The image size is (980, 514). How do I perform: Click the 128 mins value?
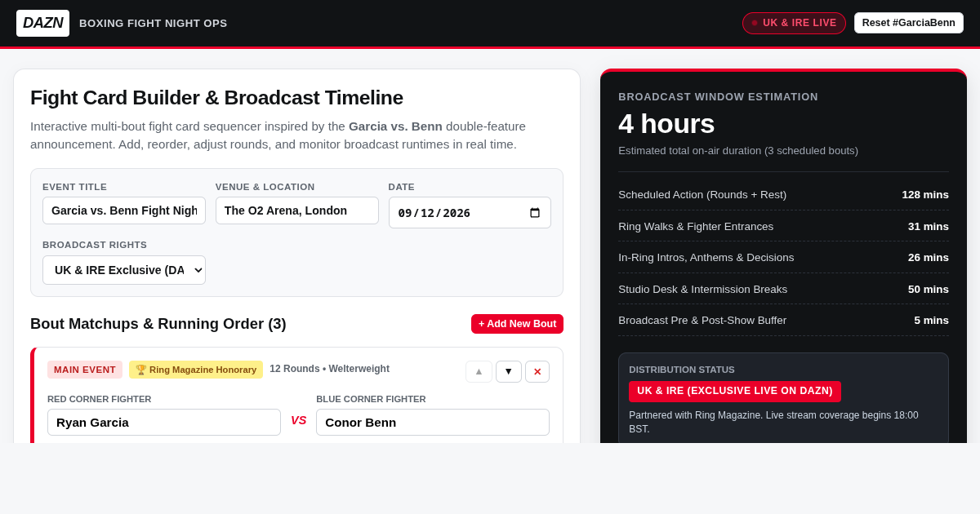click(x=925, y=195)
